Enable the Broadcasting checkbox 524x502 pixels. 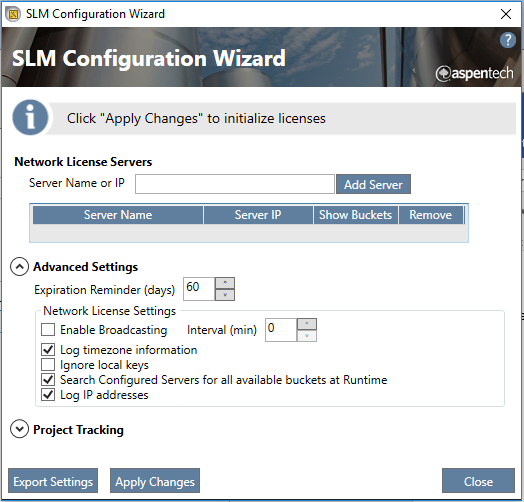coord(48,330)
